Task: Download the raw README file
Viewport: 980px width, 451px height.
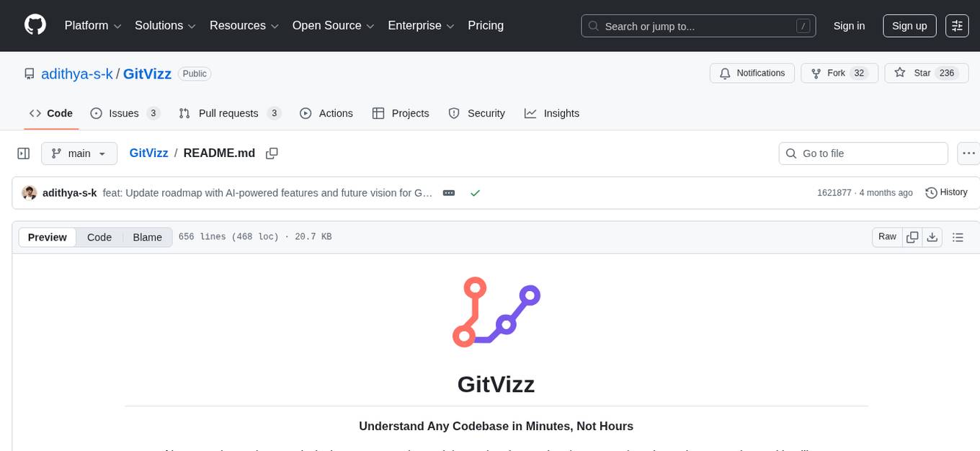Action: coord(932,236)
